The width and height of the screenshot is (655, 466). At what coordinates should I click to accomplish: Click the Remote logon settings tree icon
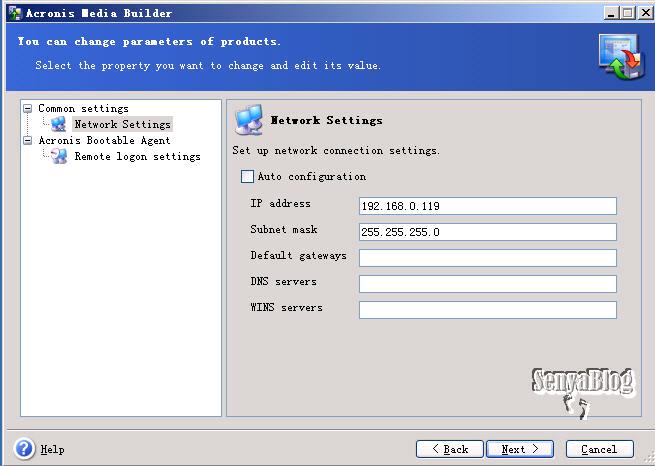click(58, 156)
